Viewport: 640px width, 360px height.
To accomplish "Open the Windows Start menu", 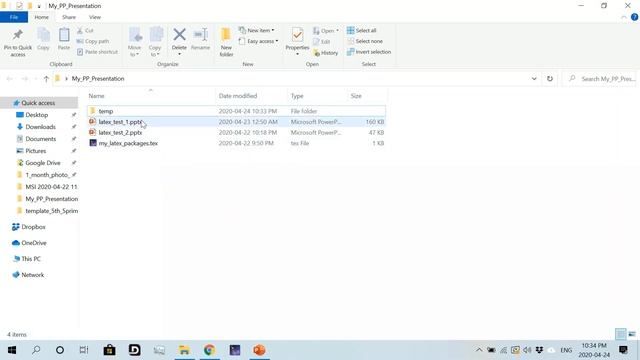I will point(12,350).
